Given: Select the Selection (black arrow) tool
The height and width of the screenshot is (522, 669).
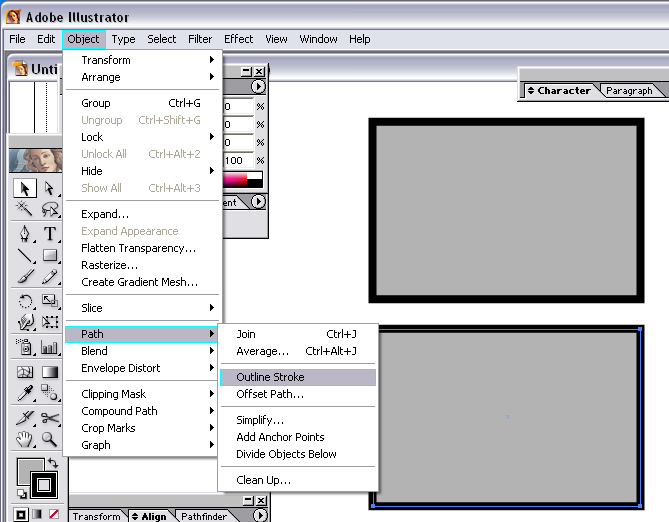Looking at the screenshot, I should [25, 188].
